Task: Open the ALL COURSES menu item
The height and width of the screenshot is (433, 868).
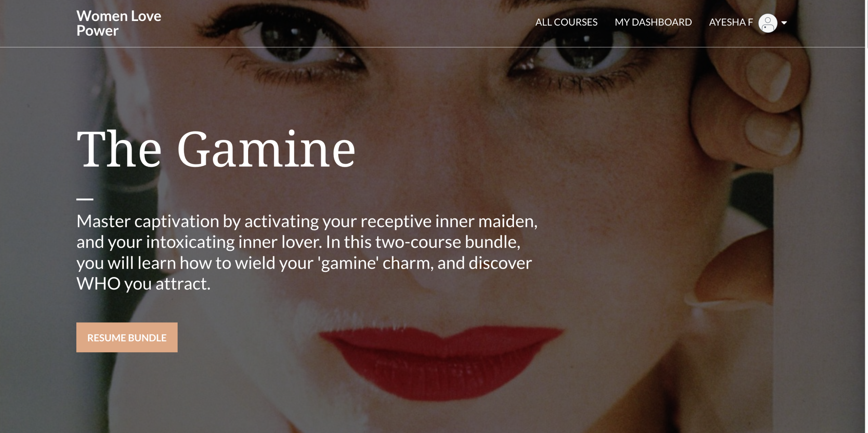Action: [x=566, y=22]
